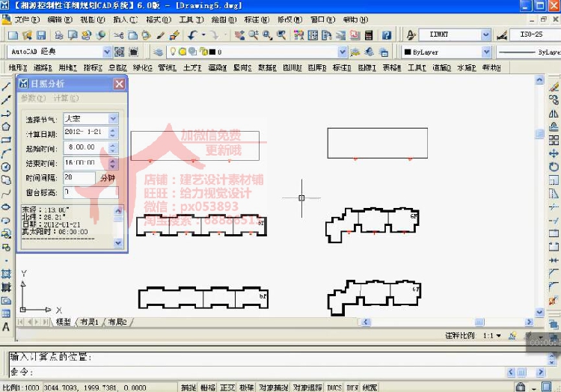
Task: Open the 参数 menu in 日照分析 dialog
Action: point(33,98)
